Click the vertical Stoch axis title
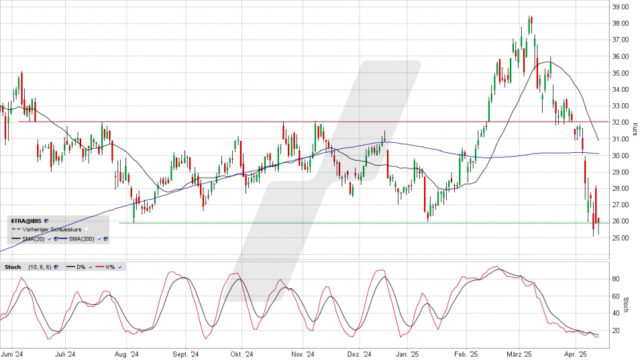The height and width of the screenshot is (362, 644). (625, 304)
